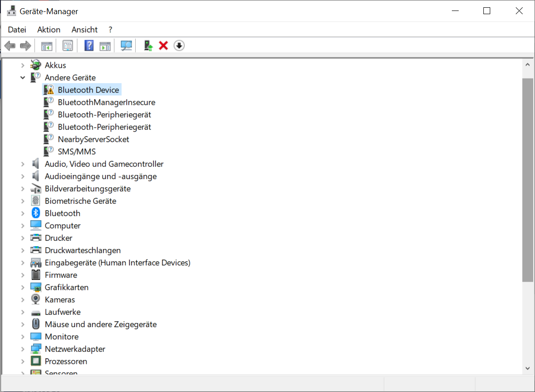Click the Mäuse und andere Zeigegeräte mouse icon
Image resolution: width=535 pixels, height=392 pixels.
(x=36, y=324)
